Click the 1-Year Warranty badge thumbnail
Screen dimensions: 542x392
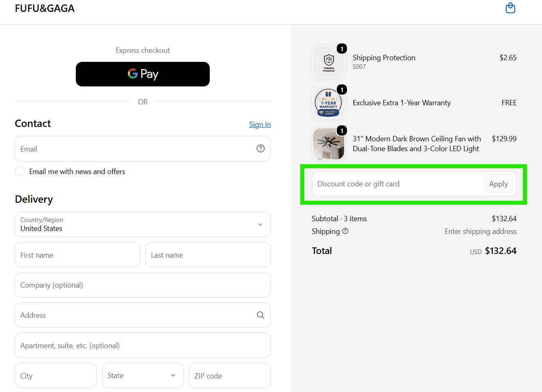pyautogui.click(x=329, y=103)
